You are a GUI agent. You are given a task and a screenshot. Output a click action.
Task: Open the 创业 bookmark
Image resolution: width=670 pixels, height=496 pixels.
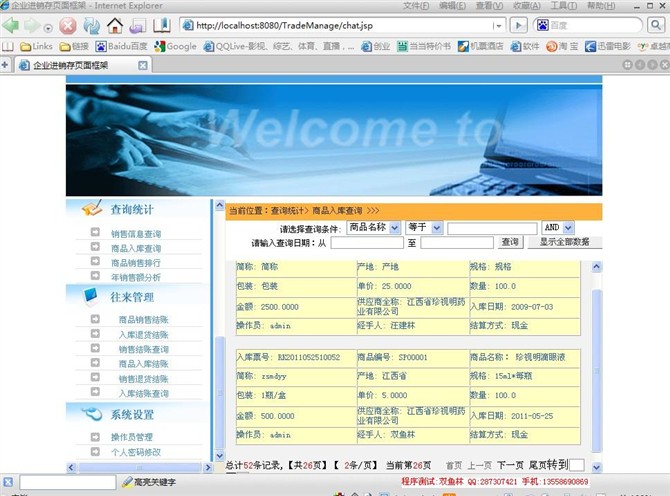[x=376, y=46]
